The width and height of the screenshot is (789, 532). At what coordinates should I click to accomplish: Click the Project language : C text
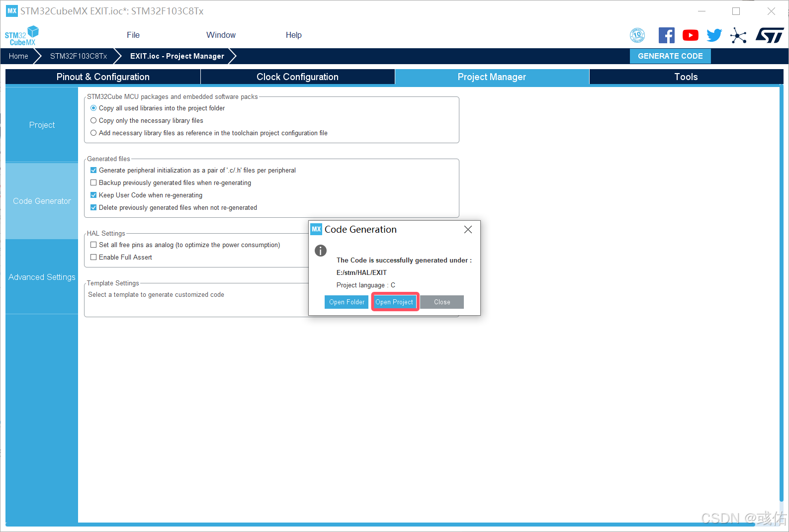pos(366,285)
